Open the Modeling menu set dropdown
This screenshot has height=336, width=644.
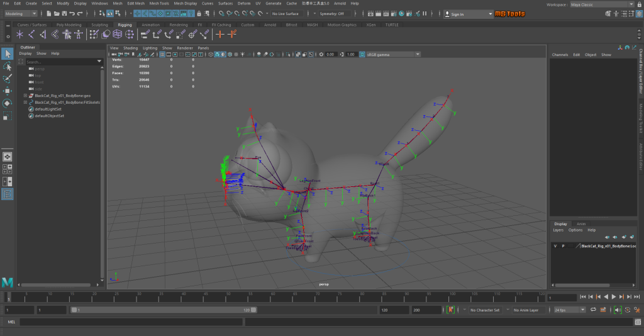[21, 14]
